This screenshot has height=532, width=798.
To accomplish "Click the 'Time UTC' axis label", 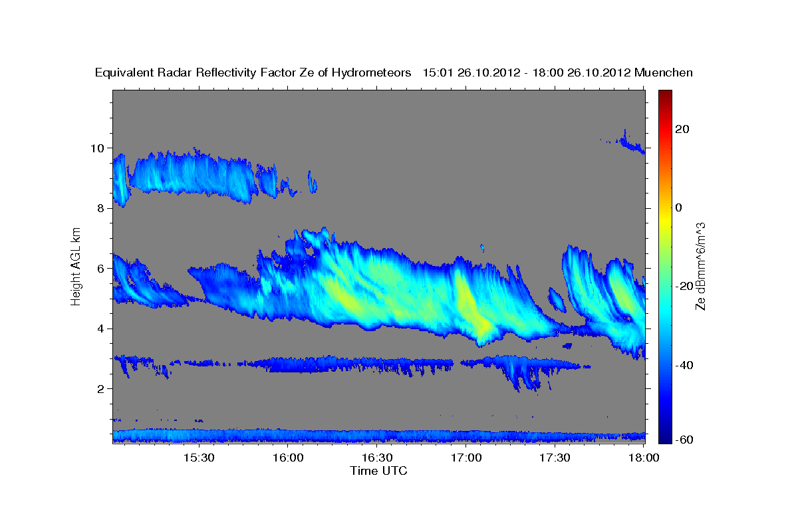I will (378, 471).
